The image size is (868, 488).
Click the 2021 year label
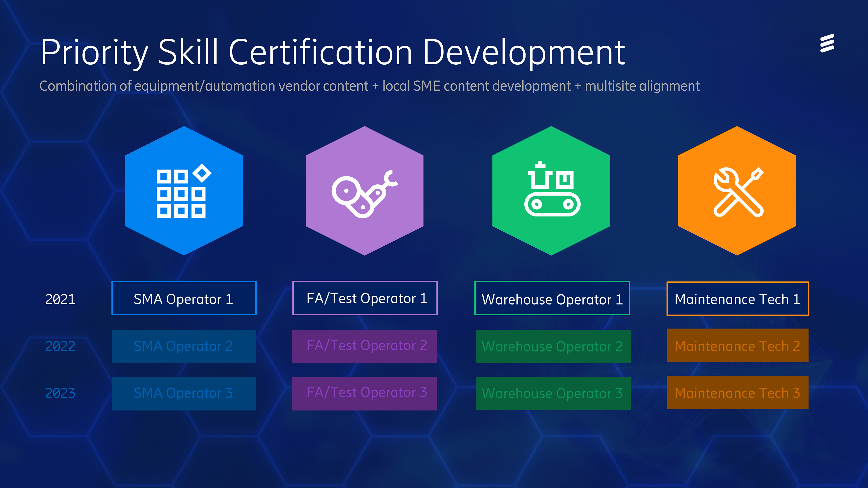(60, 299)
